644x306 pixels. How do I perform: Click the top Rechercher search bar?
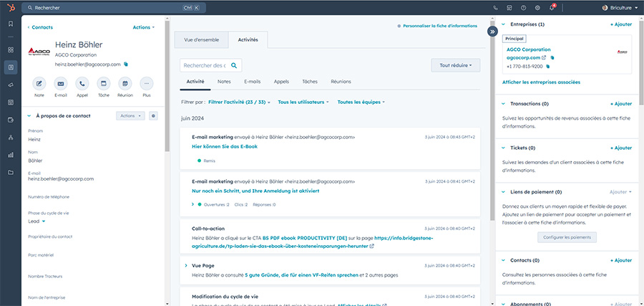coord(113,7)
